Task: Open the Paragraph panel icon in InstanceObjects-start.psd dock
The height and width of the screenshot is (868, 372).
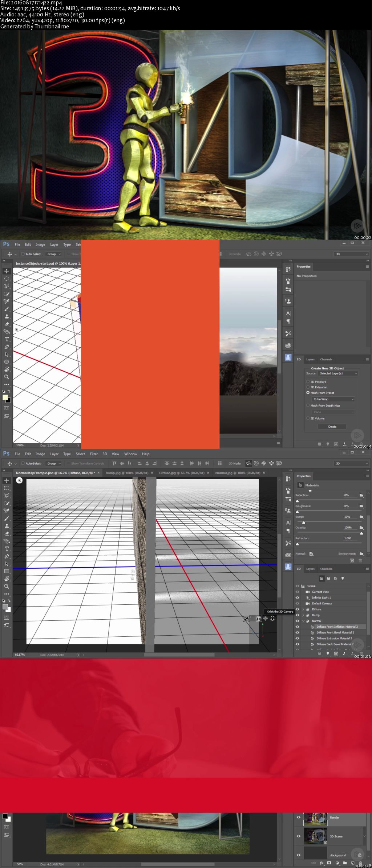Action: click(x=288, y=321)
